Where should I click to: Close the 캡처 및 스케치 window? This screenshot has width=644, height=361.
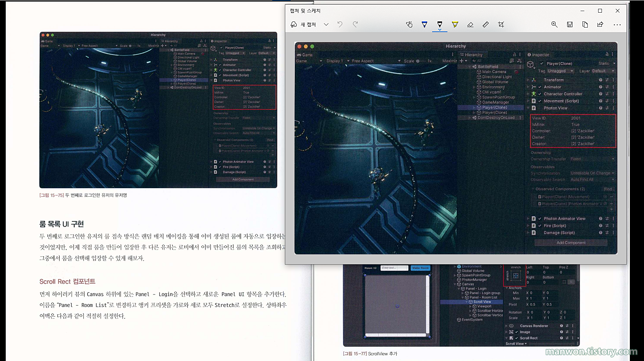click(x=618, y=11)
